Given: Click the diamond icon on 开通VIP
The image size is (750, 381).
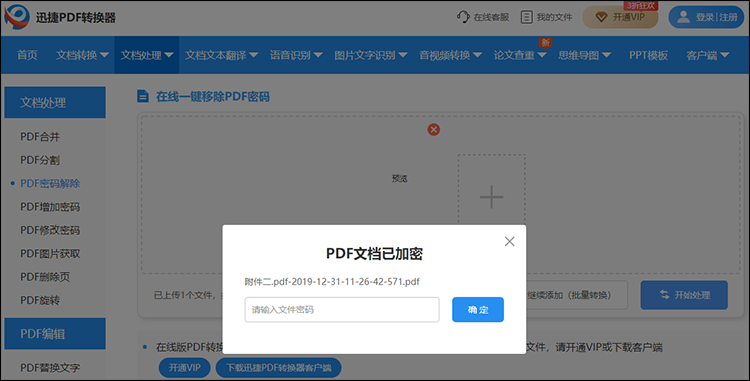Looking at the screenshot, I should pos(601,17).
